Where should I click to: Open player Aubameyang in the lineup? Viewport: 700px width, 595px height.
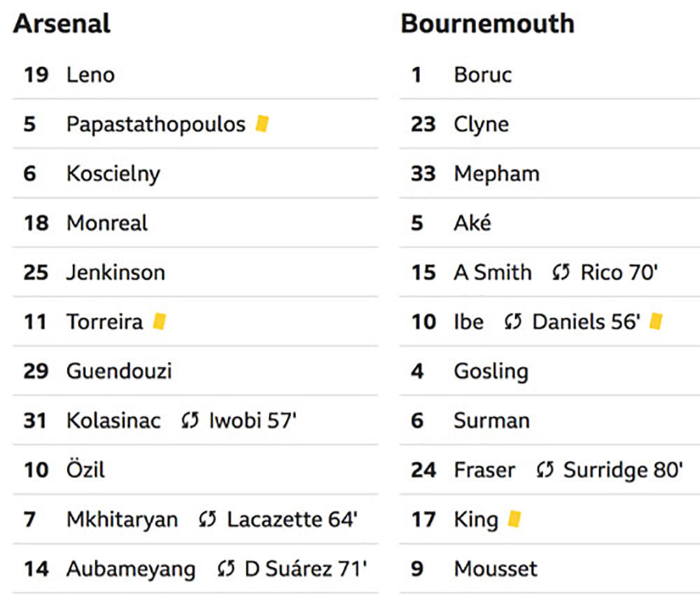[131, 569]
